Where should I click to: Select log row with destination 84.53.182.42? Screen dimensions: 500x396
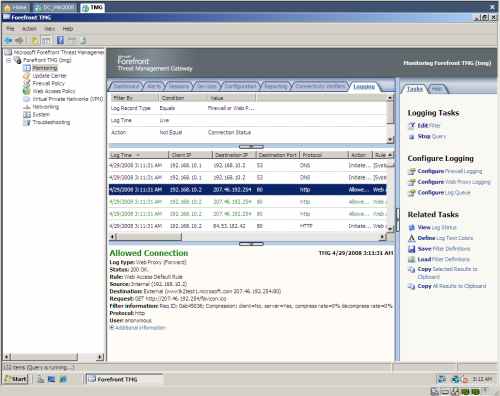247,226
